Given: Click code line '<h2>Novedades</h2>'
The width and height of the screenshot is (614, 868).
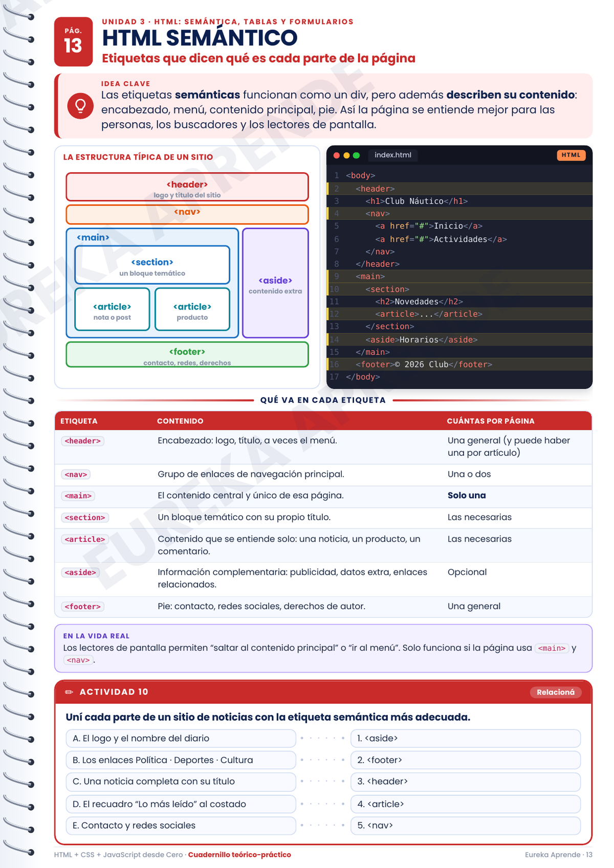Looking at the screenshot, I should 419,302.
